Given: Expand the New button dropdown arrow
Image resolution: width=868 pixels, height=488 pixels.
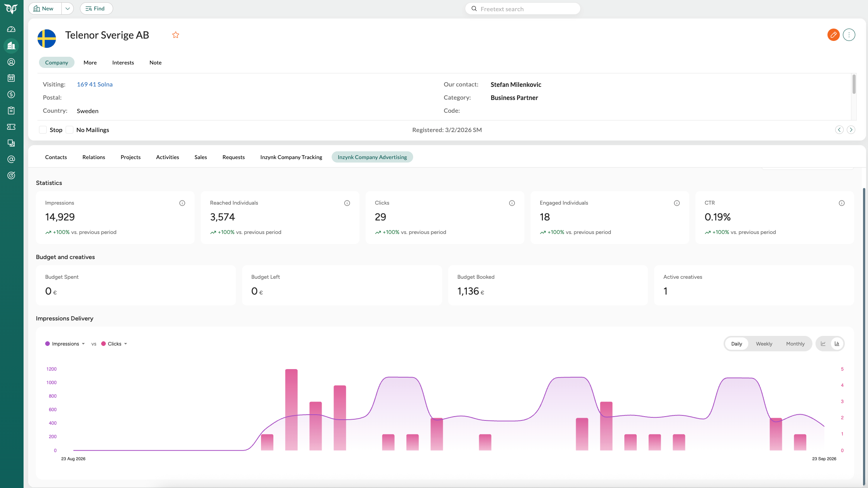Looking at the screenshot, I should coord(68,8).
